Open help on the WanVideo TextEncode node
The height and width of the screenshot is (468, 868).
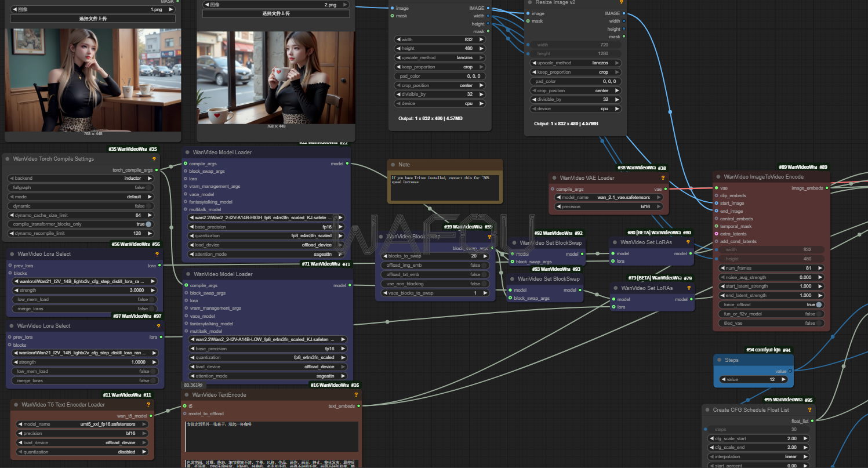[x=356, y=395]
